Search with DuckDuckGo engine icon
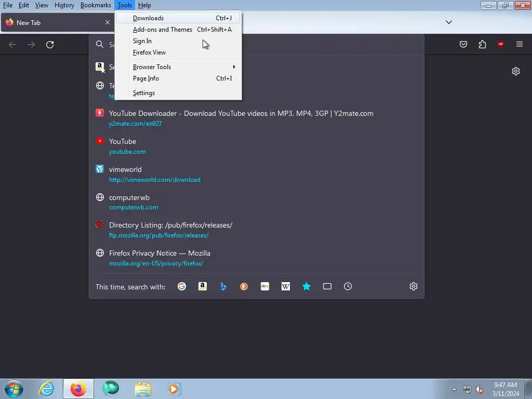Image resolution: width=532 pixels, height=399 pixels. [244, 286]
